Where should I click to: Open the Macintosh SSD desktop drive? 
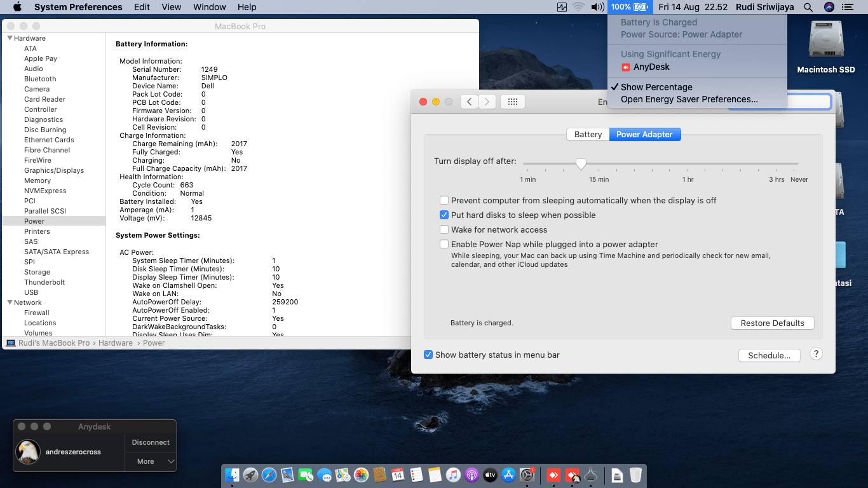(826, 46)
